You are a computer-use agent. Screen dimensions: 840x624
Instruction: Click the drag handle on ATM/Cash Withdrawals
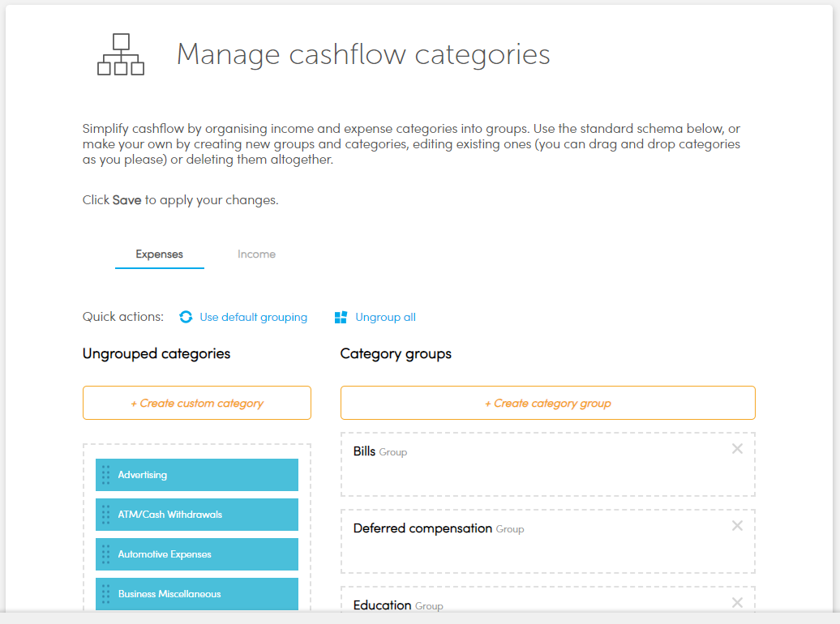[x=105, y=515]
